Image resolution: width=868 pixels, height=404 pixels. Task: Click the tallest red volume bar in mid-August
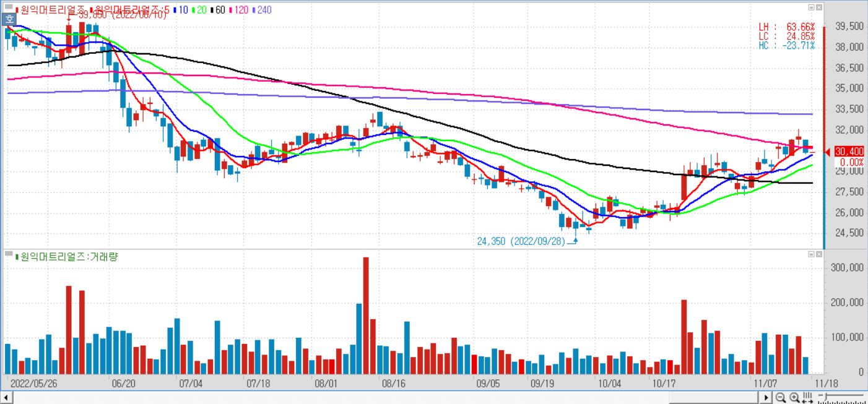tap(366, 316)
